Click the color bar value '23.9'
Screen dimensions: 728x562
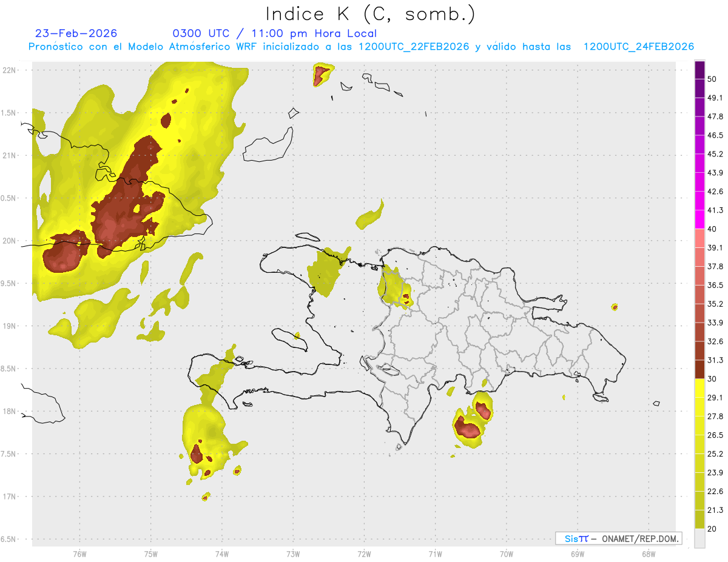point(715,473)
